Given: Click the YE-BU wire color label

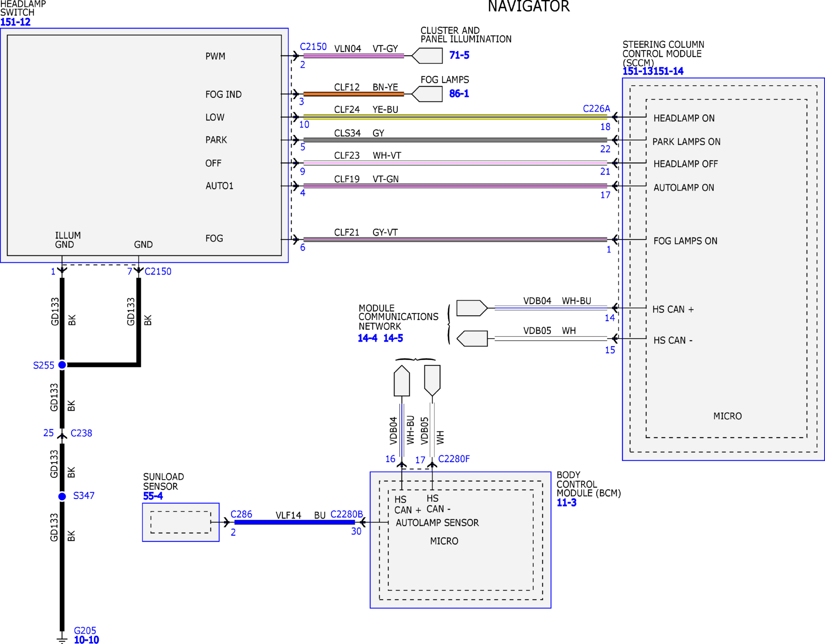Looking at the screenshot, I should [x=385, y=110].
